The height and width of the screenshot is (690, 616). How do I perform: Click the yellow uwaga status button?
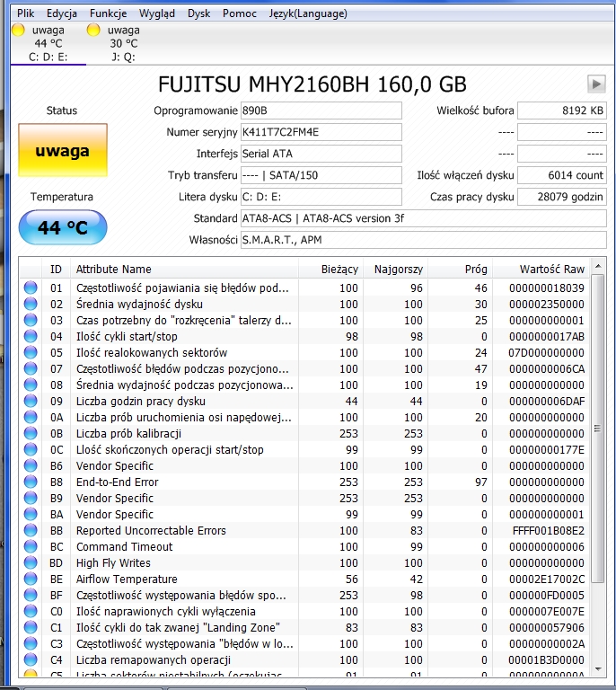point(63,151)
